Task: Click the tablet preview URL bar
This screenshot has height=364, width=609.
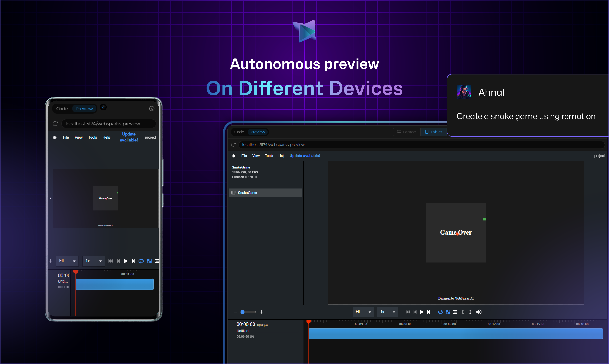Action: click(x=421, y=145)
